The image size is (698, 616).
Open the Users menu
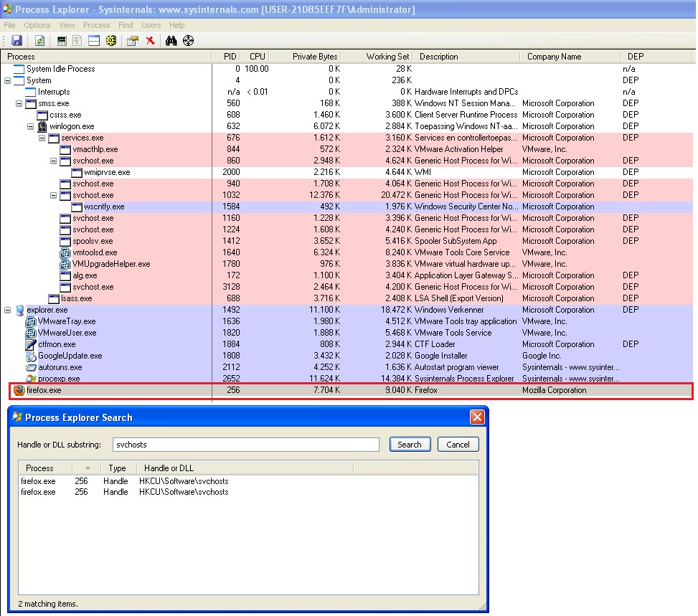[151, 25]
